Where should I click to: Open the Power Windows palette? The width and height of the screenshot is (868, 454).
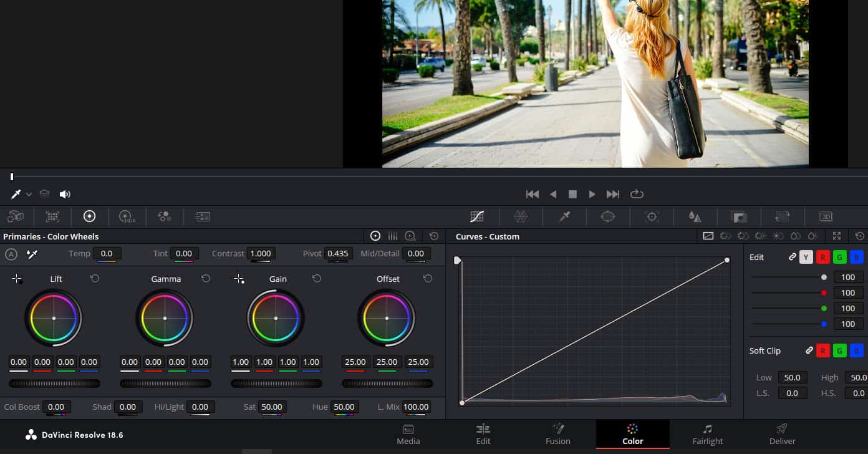[x=608, y=216]
